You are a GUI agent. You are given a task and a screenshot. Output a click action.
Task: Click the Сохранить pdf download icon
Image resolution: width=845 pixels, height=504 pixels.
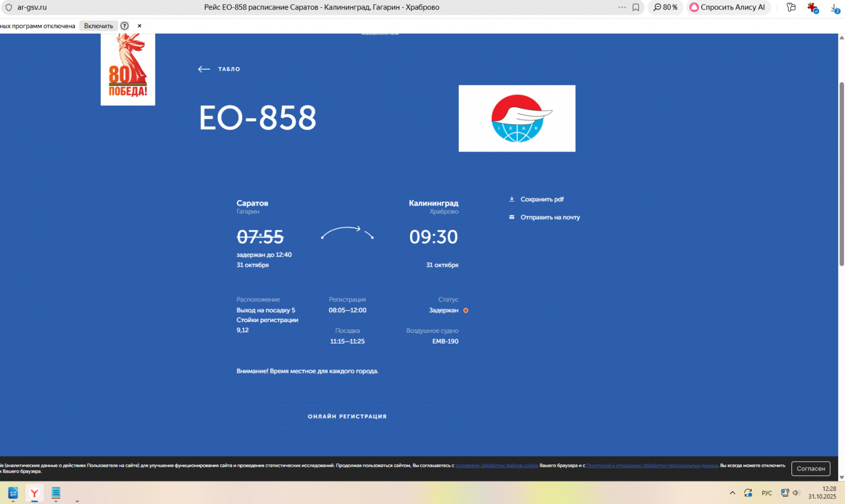click(512, 199)
